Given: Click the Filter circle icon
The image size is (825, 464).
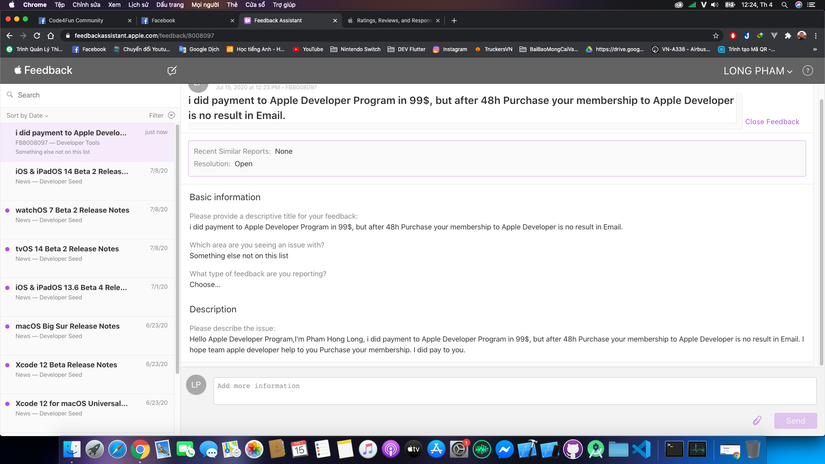Looking at the screenshot, I should [x=171, y=115].
